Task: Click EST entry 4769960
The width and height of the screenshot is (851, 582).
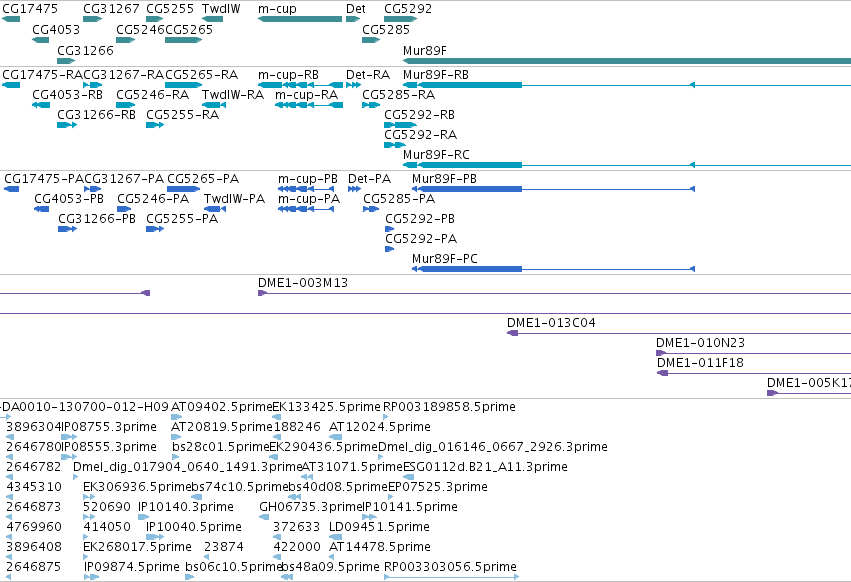Action: 34,527
